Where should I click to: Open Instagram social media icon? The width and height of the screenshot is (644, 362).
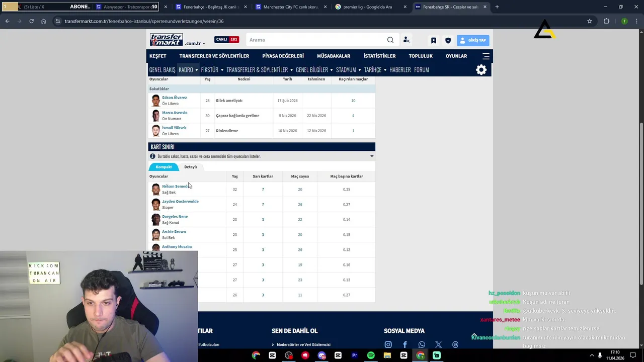[388, 344]
